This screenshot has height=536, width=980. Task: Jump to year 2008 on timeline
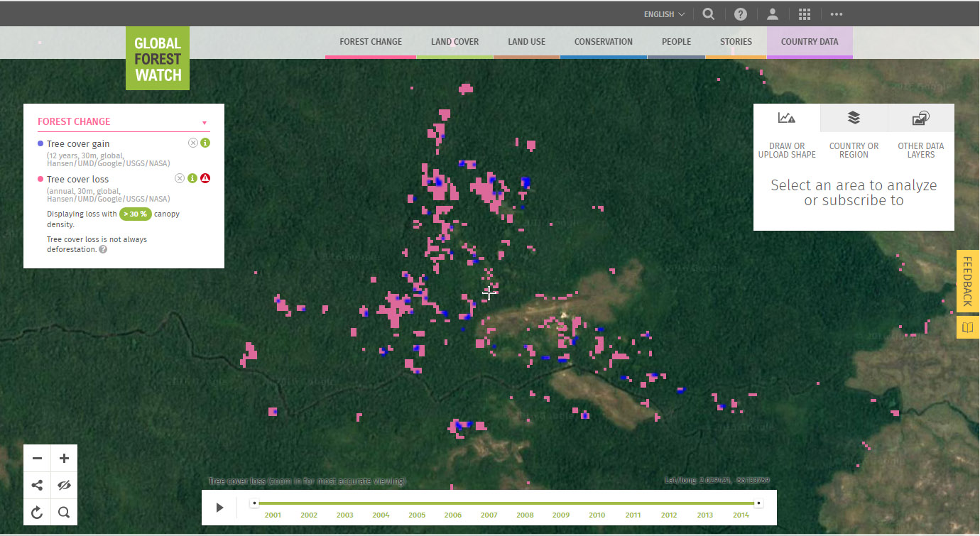[525, 515]
